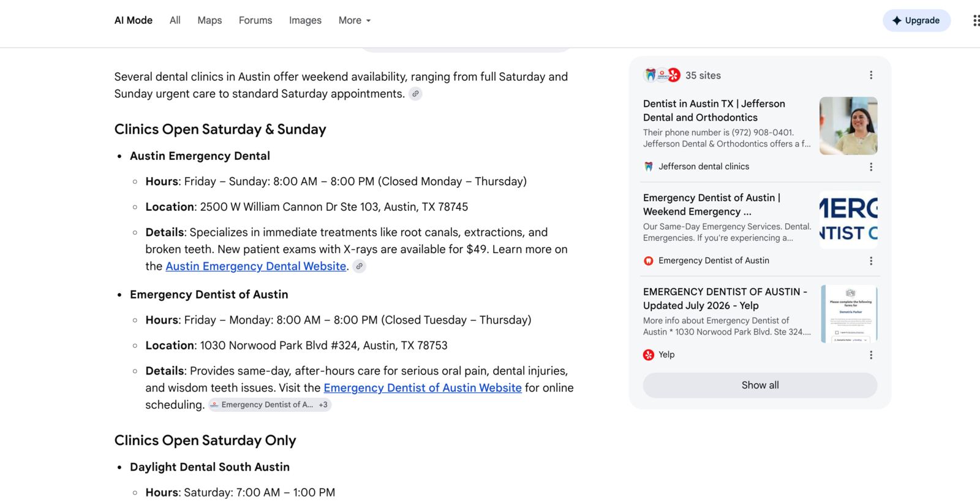Open Dentist in Austin TX Jefferson Dental result
The width and height of the screenshot is (980, 502).
pos(714,110)
